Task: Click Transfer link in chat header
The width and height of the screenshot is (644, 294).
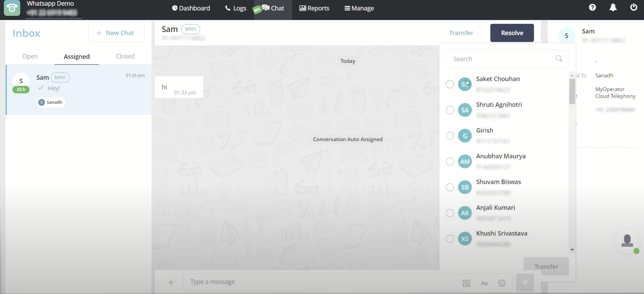Action: [x=461, y=33]
